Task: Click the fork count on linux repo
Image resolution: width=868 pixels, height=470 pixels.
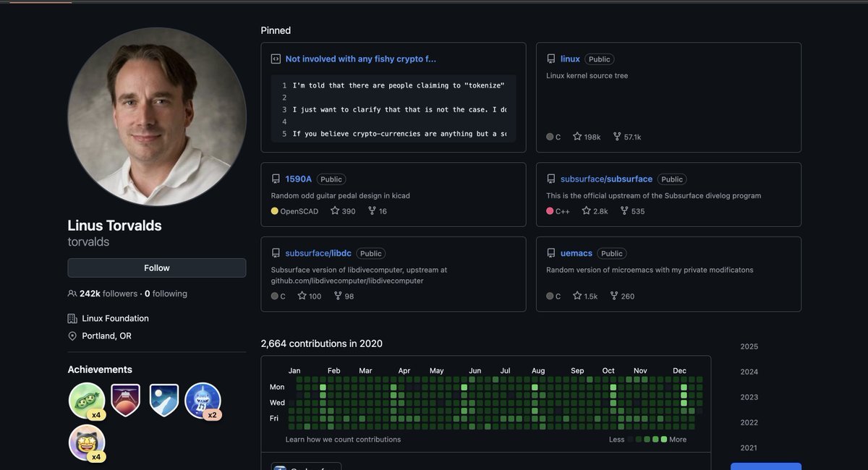Action: coord(626,137)
